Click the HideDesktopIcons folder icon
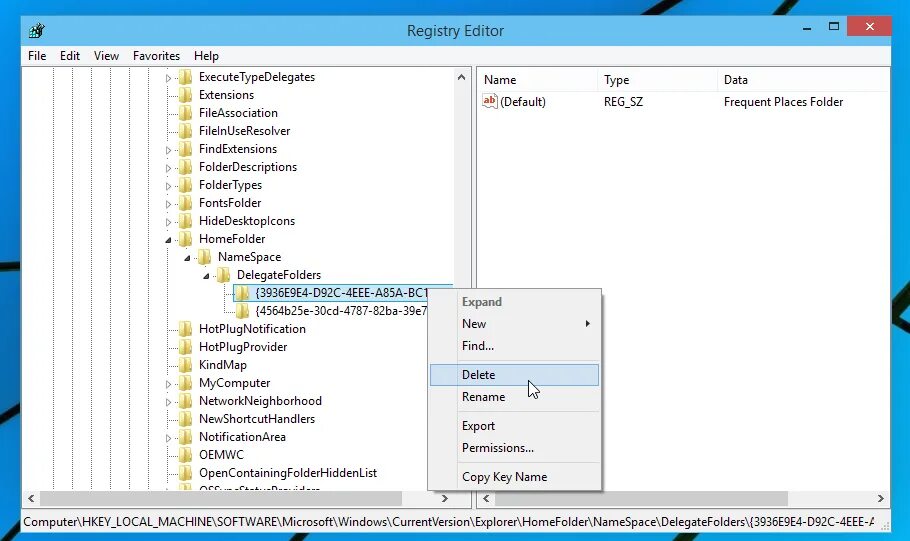The width and height of the screenshot is (910, 541). [x=186, y=221]
